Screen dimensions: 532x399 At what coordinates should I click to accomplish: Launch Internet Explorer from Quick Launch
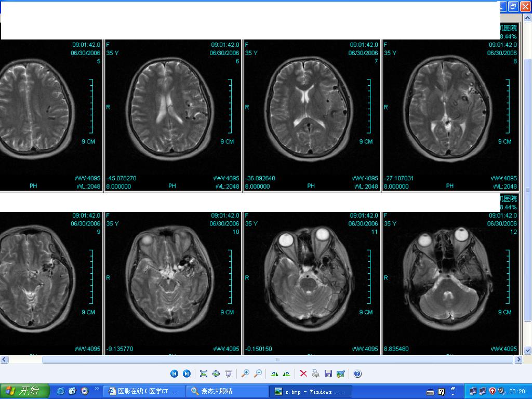[x=60, y=391]
